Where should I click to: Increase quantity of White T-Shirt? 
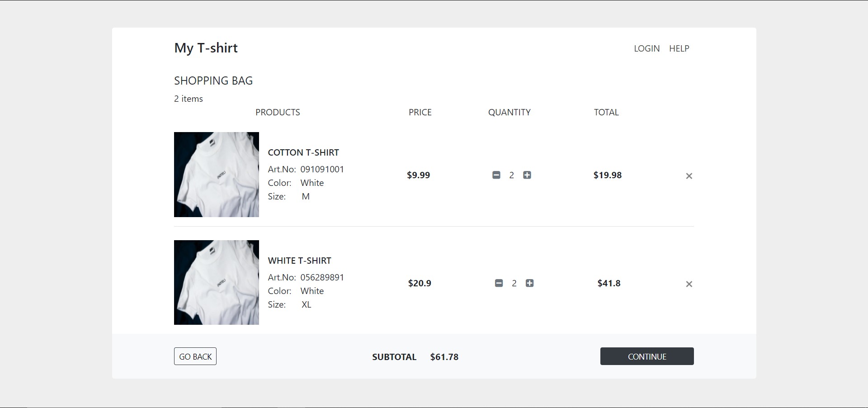(530, 283)
